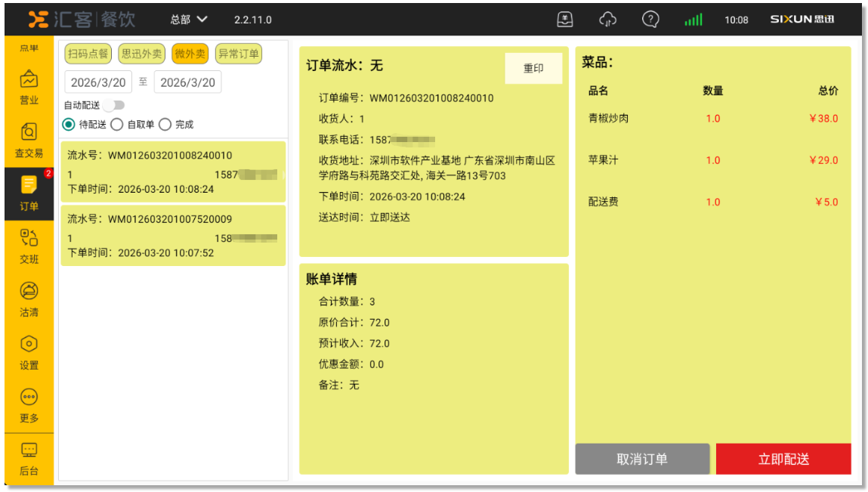Viewport: 868px width, 492px height.
Task: Click the red 立即配送 button
Action: [783, 460]
